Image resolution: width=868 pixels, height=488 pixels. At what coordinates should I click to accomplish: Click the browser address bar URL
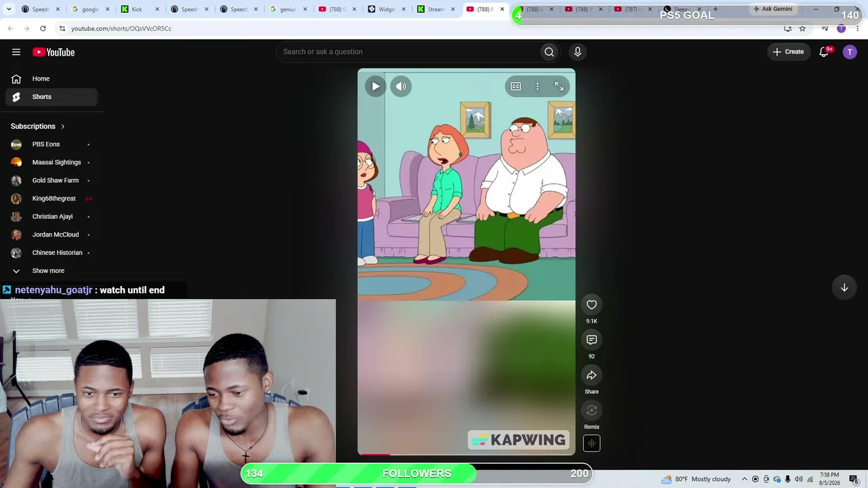(121, 28)
